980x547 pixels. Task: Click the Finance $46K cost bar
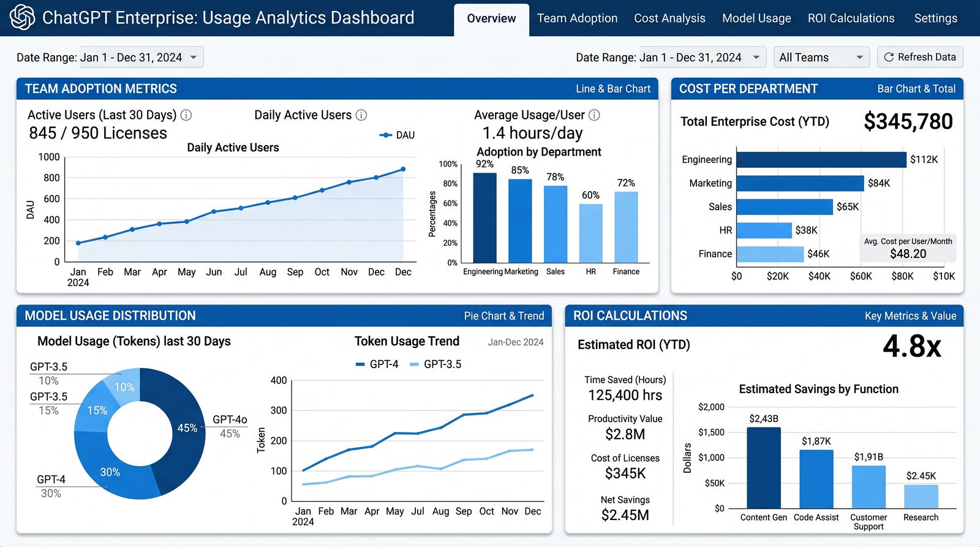pos(770,254)
